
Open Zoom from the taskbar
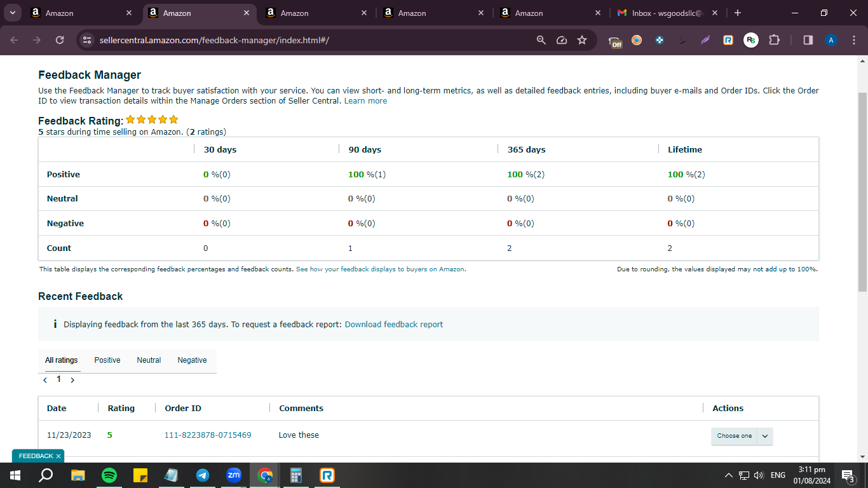point(234,475)
